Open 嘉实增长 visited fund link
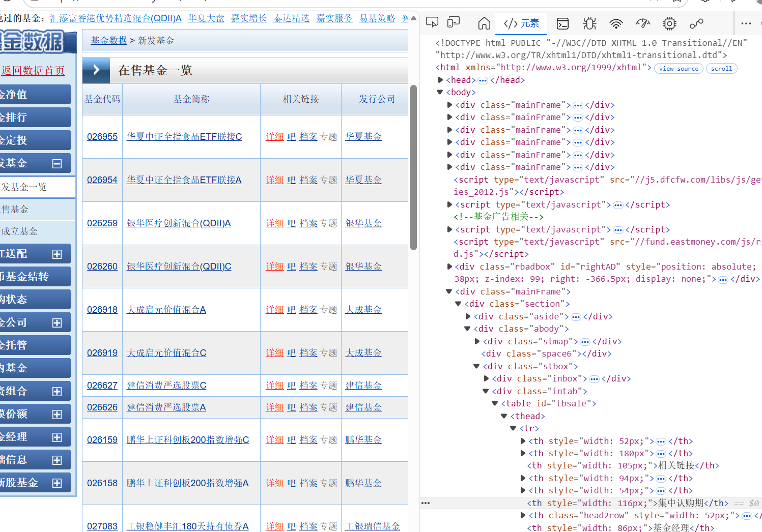762x532 pixels. tap(249, 18)
